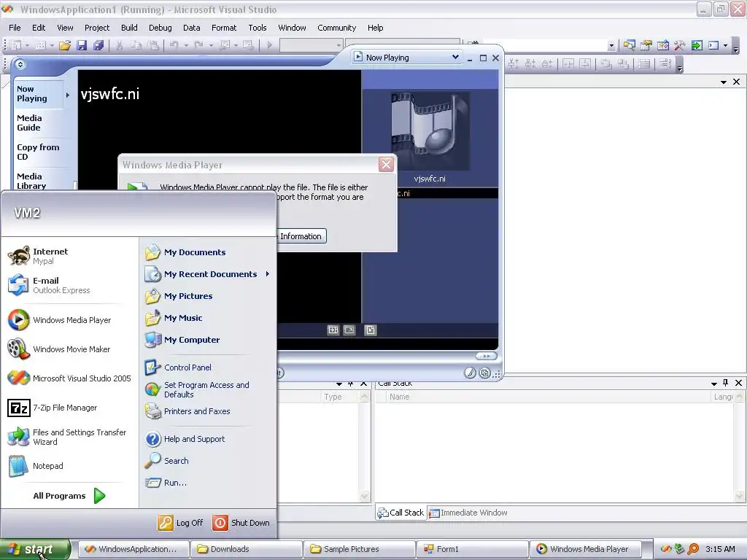This screenshot has width=747, height=560.
Task: Open the Command Window toolbar icon
Action: point(713,45)
